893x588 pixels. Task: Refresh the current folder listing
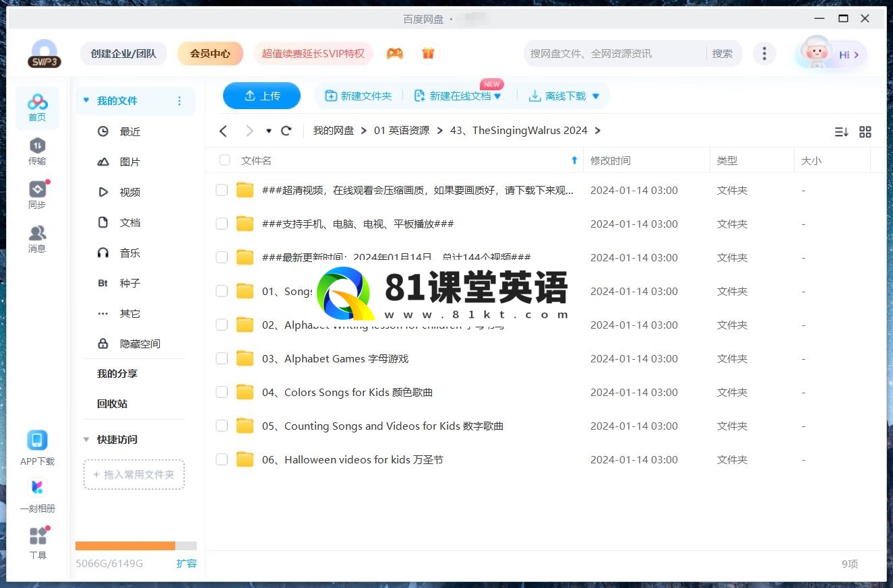click(x=286, y=131)
